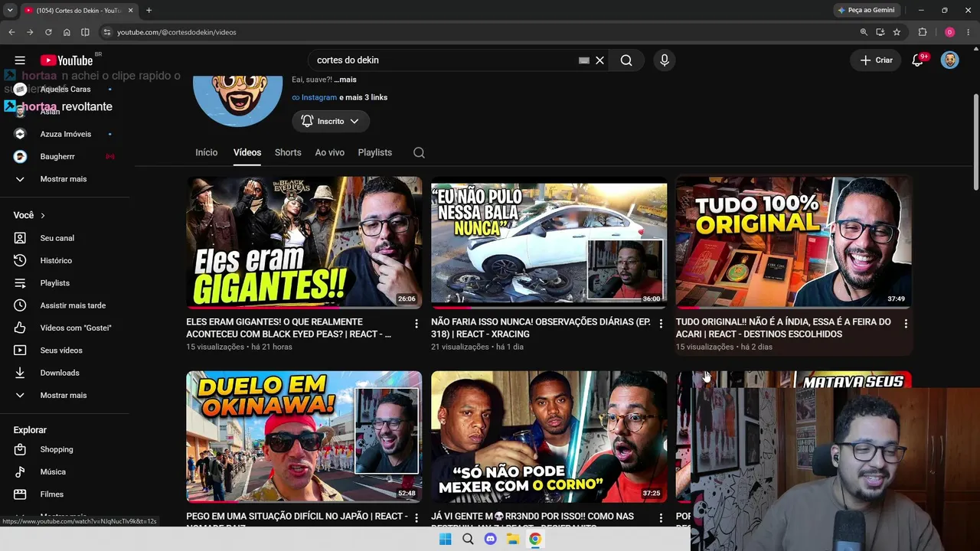Image resolution: width=980 pixels, height=551 pixels.
Task: Click the 'Peça ao Gemini' button
Action: [x=867, y=10]
